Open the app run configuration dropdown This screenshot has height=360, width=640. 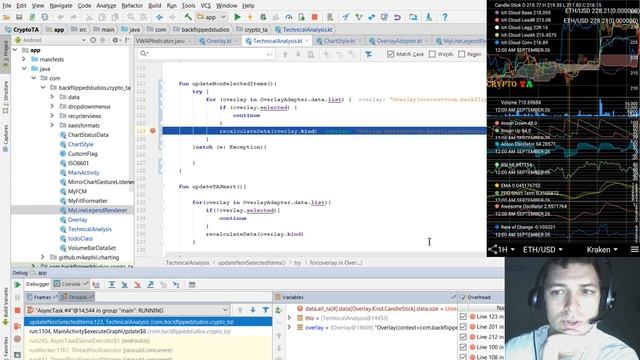tap(211, 17)
